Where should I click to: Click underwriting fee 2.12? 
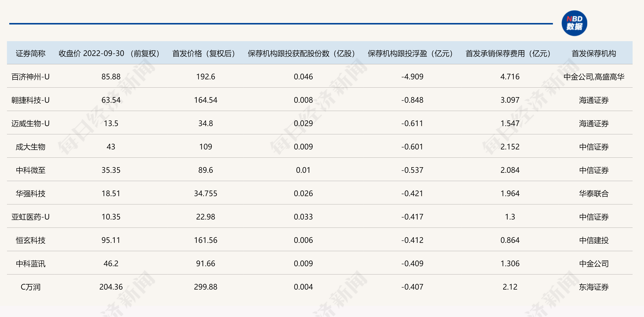[510, 287]
